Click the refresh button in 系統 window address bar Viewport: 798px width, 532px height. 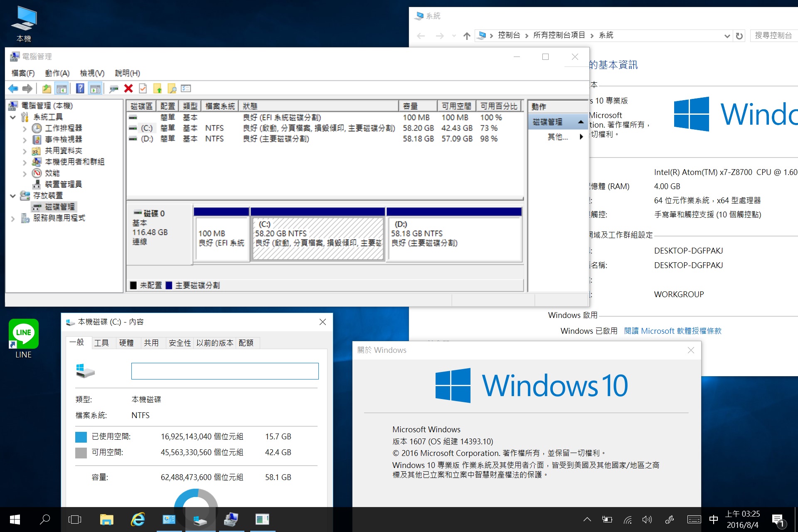[x=739, y=36]
